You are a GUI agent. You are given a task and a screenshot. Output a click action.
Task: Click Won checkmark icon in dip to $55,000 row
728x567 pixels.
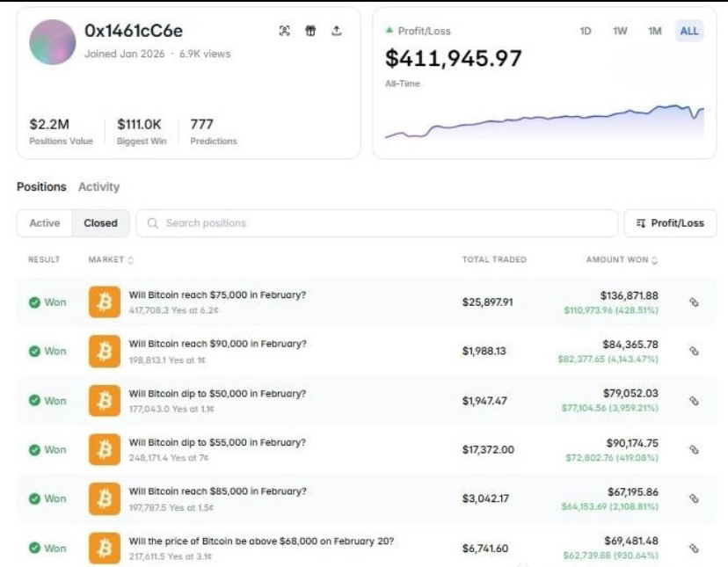tap(34, 449)
